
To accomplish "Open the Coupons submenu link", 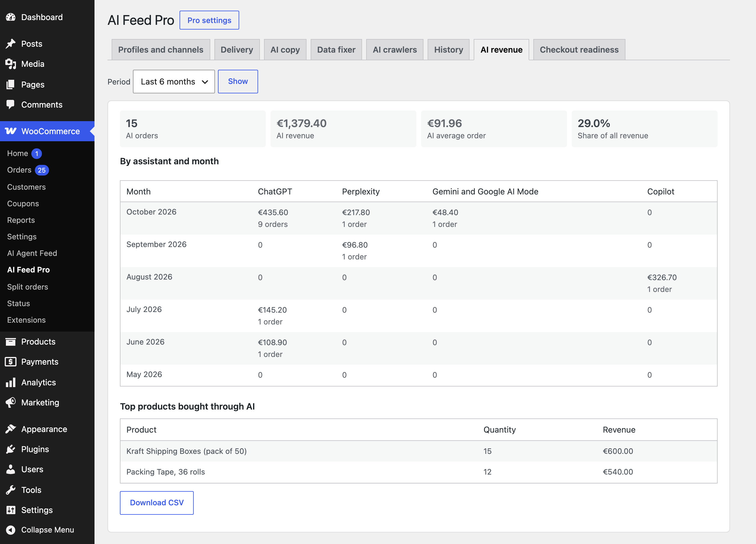I will [23, 204].
